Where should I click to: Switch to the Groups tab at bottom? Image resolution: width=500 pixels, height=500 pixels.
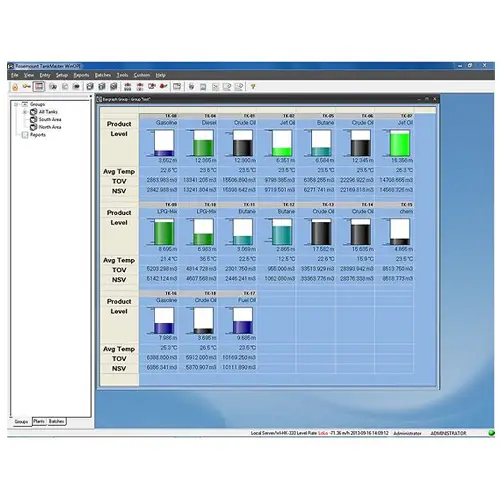click(x=21, y=422)
